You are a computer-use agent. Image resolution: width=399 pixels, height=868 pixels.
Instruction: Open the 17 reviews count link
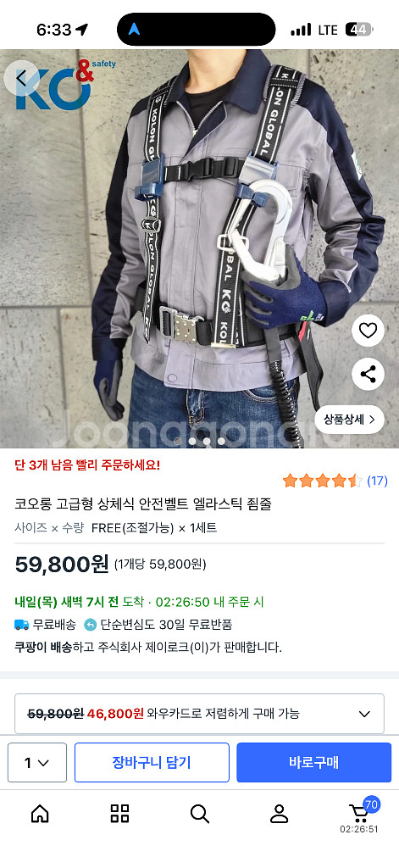378,481
